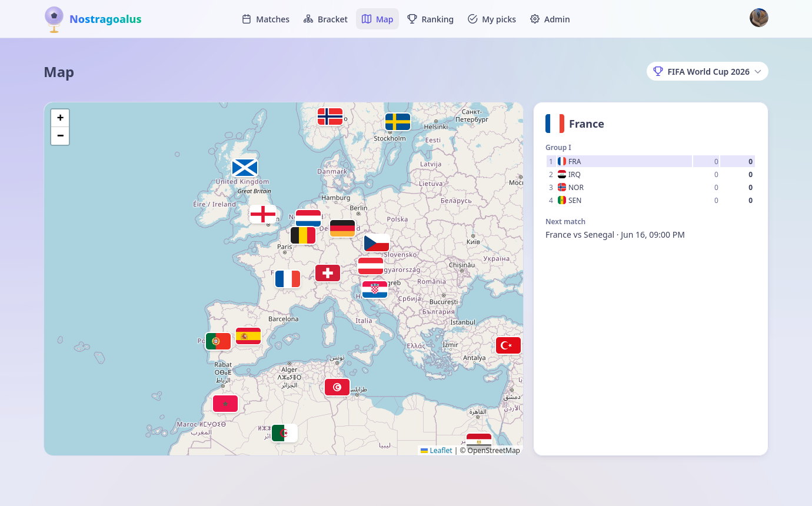Image resolution: width=812 pixels, height=506 pixels.
Task: Open the user profile avatar
Action: [x=759, y=18]
